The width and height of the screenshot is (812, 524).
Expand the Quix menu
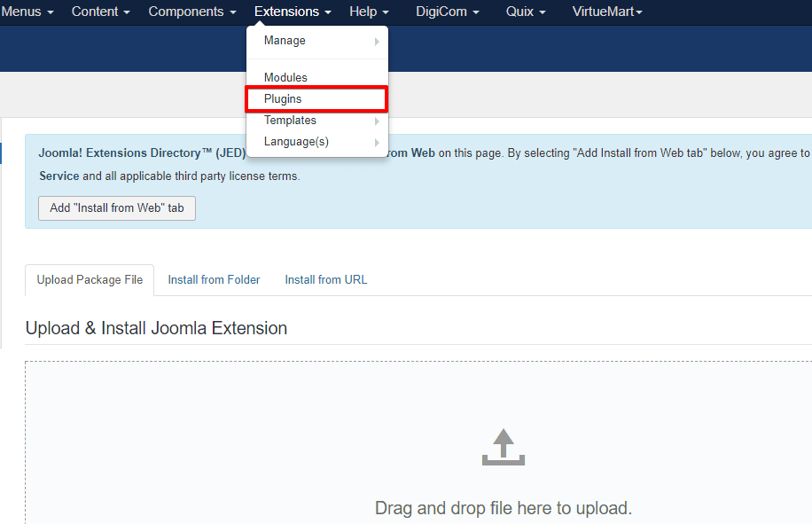pyautogui.click(x=526, y=12)
